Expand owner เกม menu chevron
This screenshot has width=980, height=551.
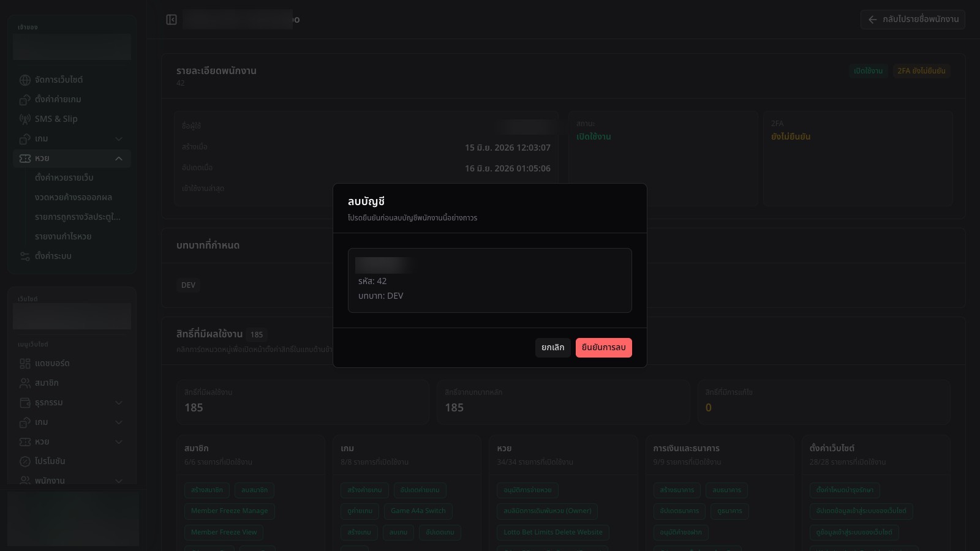pos(119,139)
